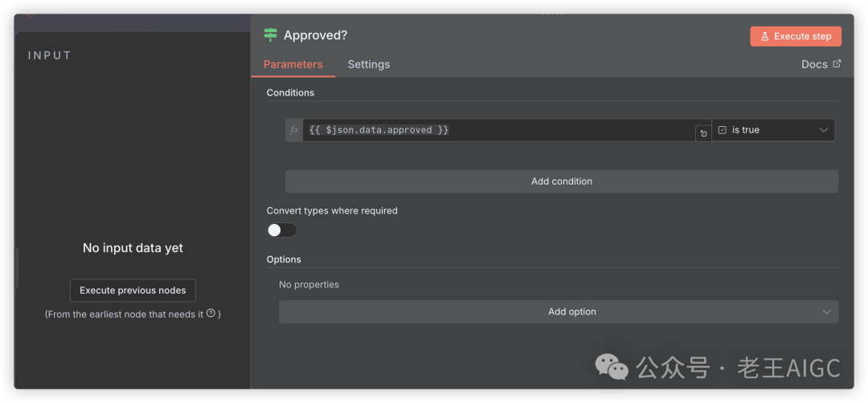The image size is (868, 403).
Task: Click the fx expression icon in the condition row
Action: [294, 130]
